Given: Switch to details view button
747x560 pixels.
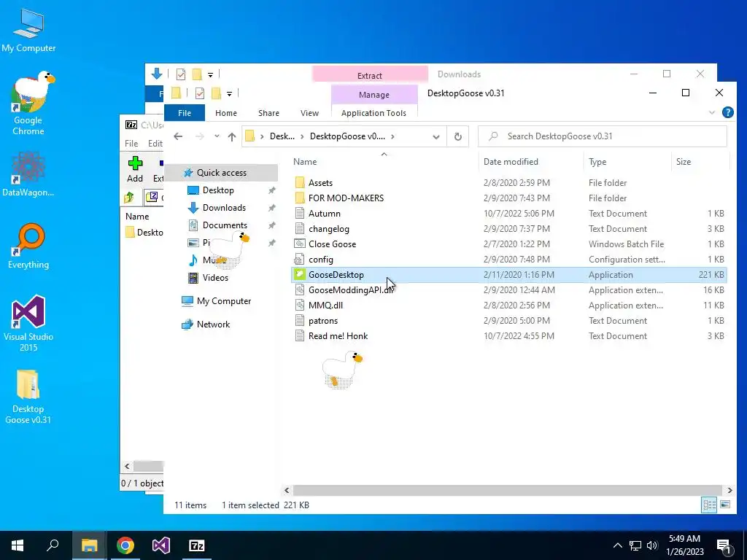Looking at the screenshot, I should (x=709, y=505).
